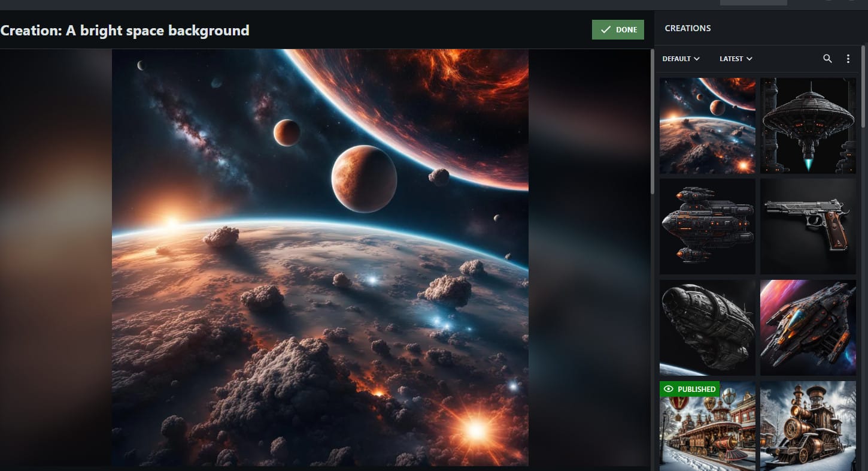Expand the DEFAULT dropdown
The image size is (868, 471).
681,59
